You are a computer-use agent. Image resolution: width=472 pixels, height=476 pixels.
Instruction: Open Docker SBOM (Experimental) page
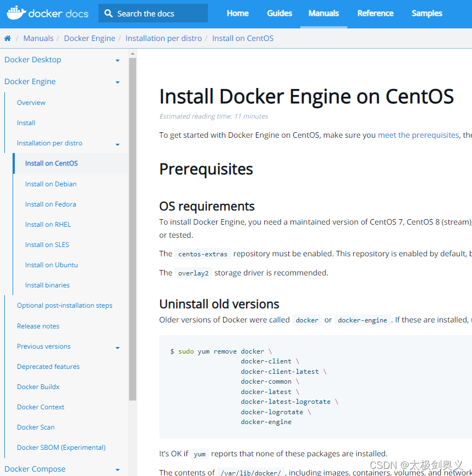click(61, 448)
